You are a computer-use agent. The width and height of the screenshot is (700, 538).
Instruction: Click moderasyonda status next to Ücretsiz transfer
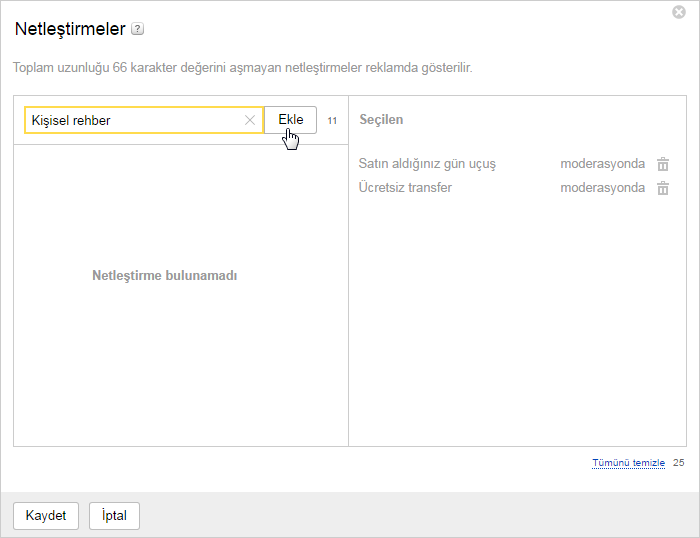(602, 188)
